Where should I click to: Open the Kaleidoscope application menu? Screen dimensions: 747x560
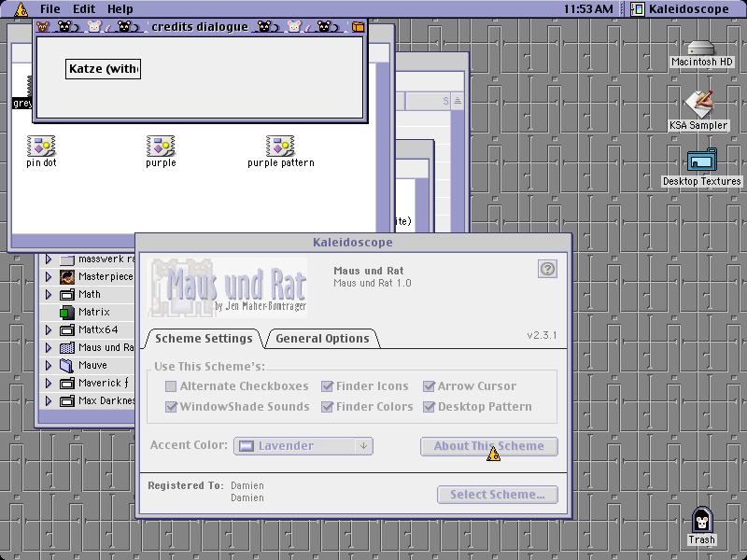tap(681, 9)
